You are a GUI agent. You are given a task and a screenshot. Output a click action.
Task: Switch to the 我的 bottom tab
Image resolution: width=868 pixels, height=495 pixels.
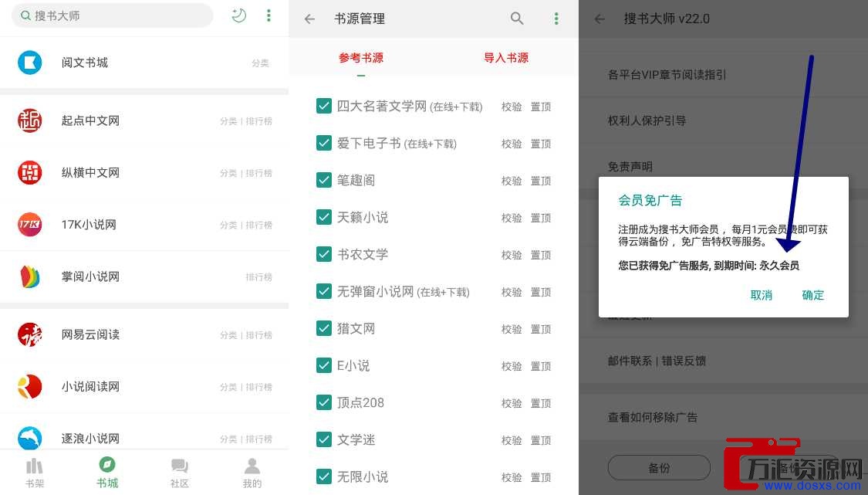(x=252, y=473)
